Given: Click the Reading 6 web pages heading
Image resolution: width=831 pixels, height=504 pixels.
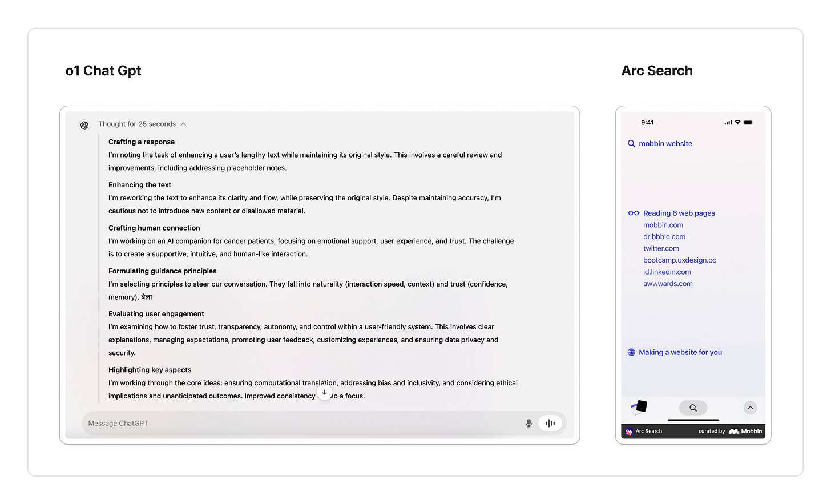Looking at the screenshot, I should tap(679, 213).
